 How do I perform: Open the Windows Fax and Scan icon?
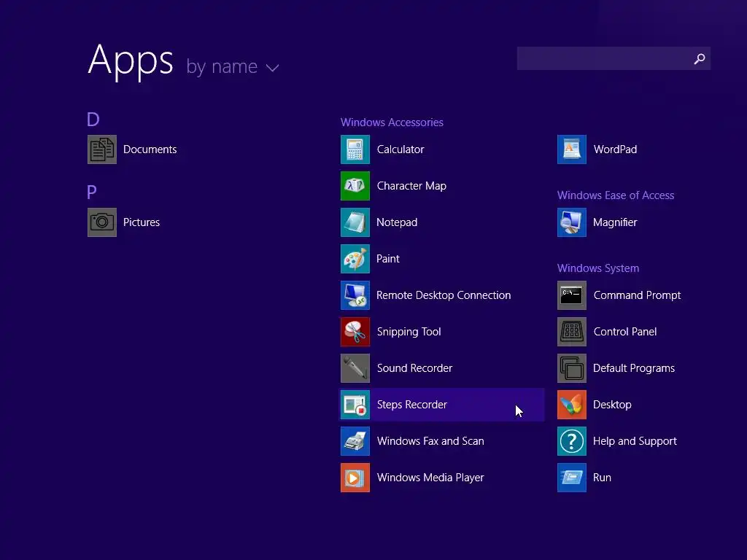coord(355,441)
